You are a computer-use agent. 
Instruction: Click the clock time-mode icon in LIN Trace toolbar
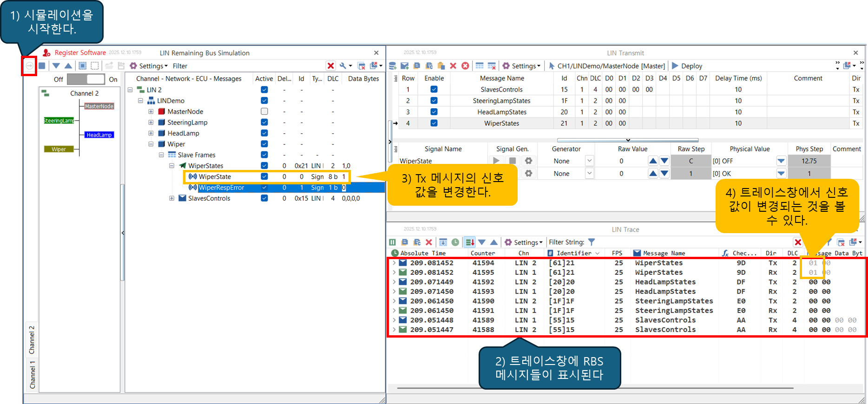pyautogui.click(x=455, y=242)
